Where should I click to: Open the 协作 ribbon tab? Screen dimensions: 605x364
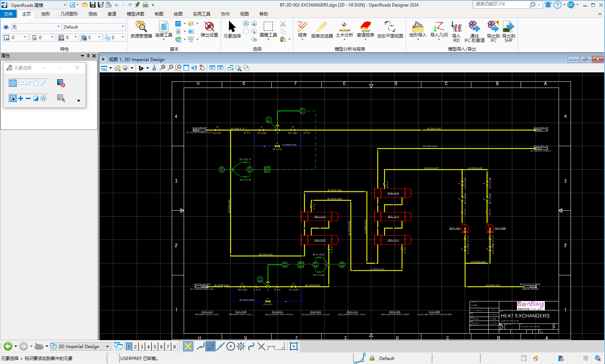[x=225, y=14]
